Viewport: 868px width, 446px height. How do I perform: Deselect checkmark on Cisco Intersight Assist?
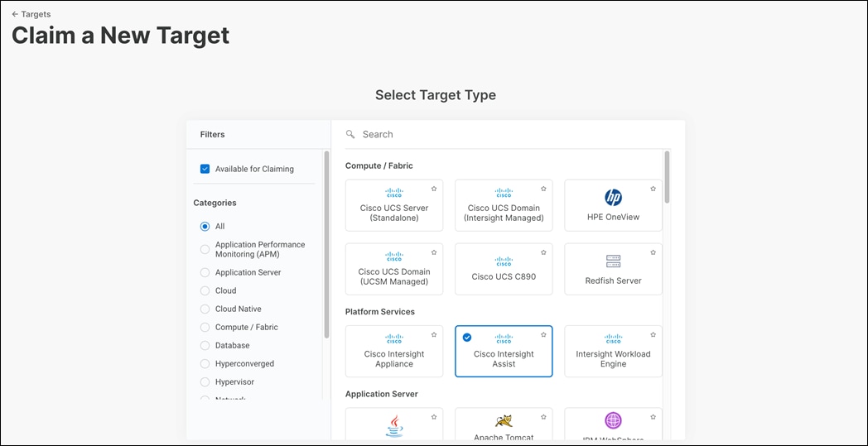point(467,337)
